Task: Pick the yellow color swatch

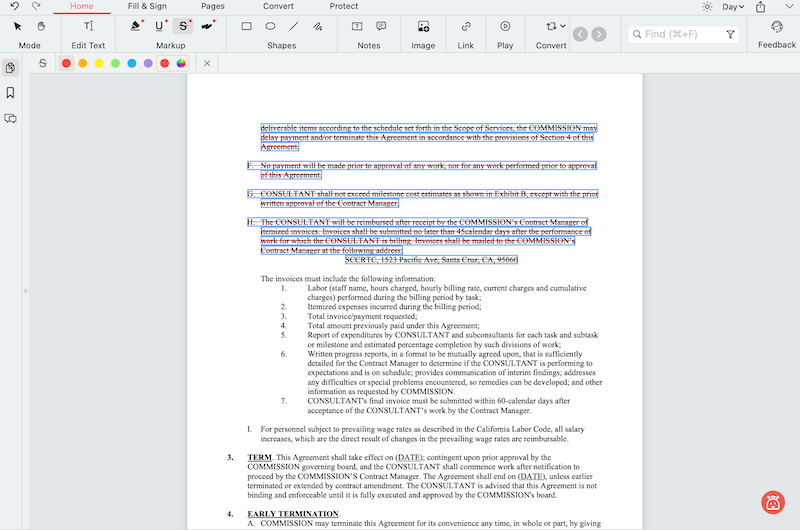Action: click(99, 63)
